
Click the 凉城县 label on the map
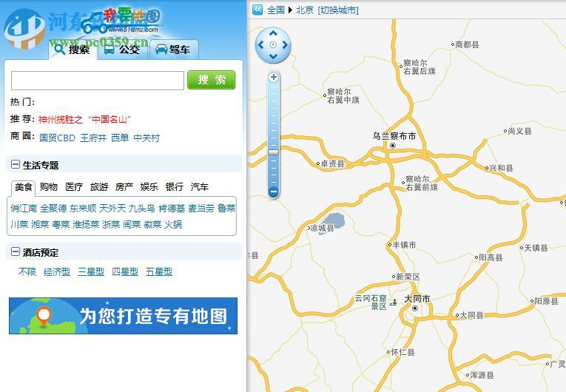click(x=323, y=228)
